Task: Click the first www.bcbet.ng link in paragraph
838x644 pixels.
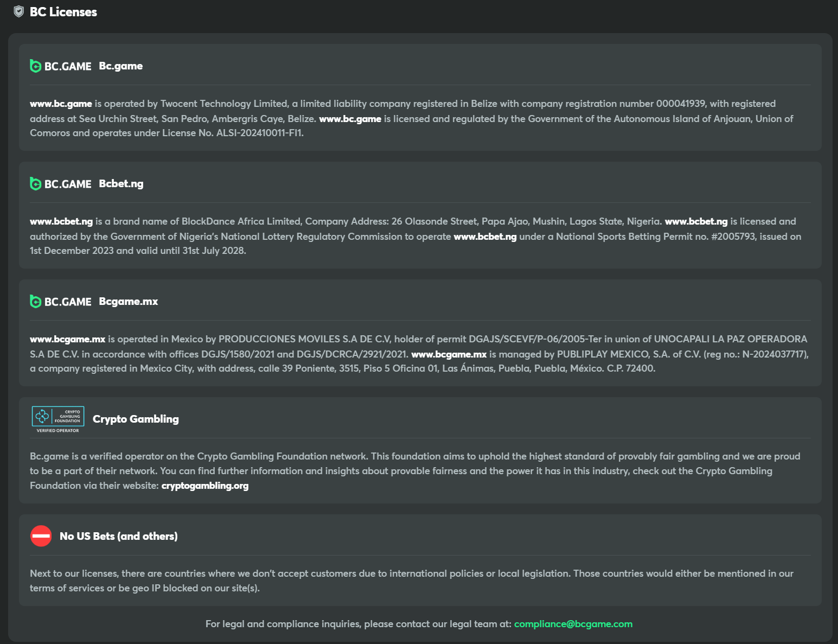Action: point(61,221)
